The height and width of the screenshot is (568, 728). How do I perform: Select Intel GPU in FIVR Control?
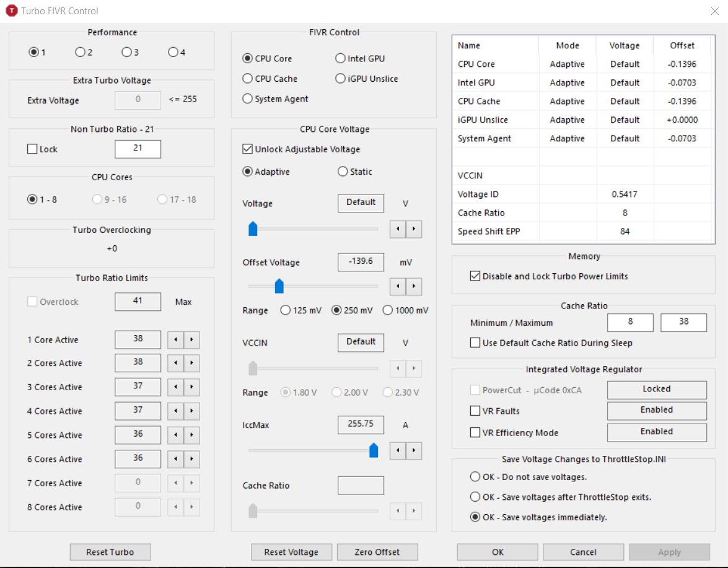tap(340, 58)
